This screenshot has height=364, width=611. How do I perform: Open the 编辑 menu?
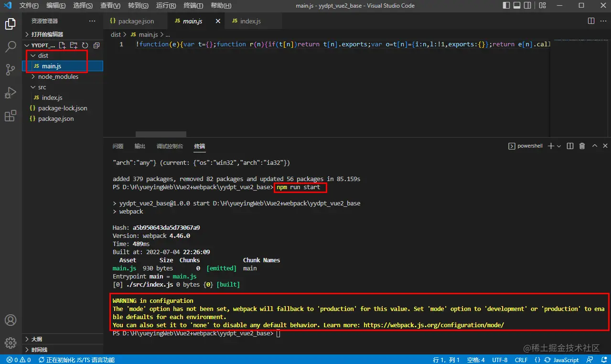(x=56, y=6)
